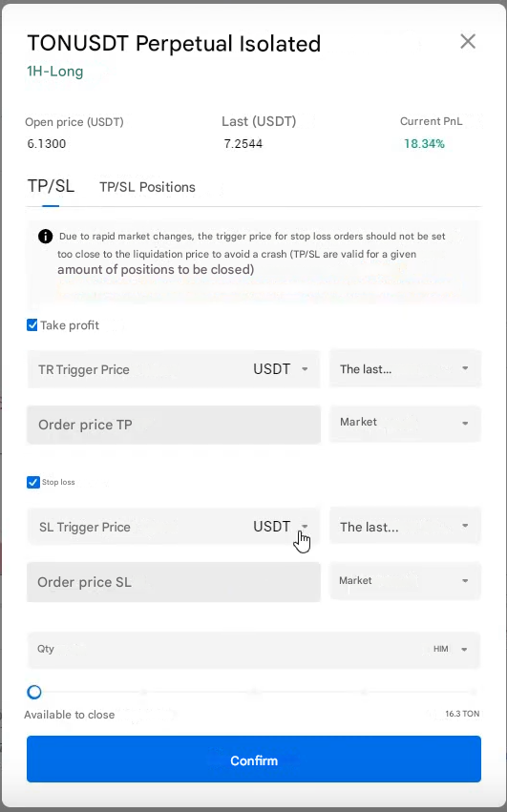Switch to the TP/SL Positions tab
Screen dimensions: 507x812
pyautogui.click(x=147, y=187)
